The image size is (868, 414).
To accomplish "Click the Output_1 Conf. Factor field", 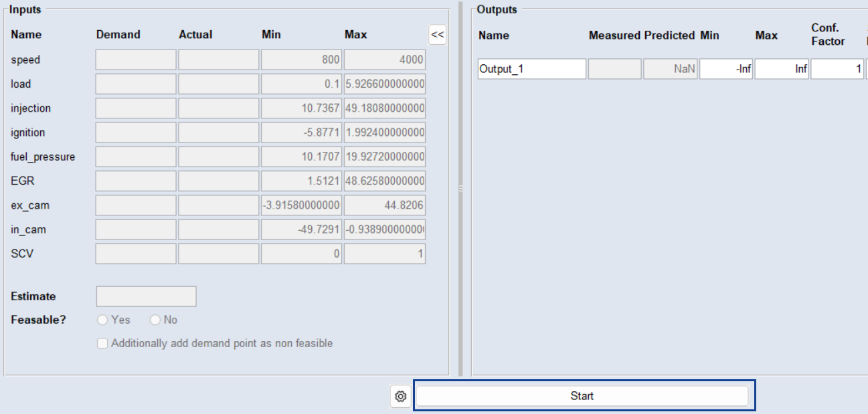I will (837, 69).
